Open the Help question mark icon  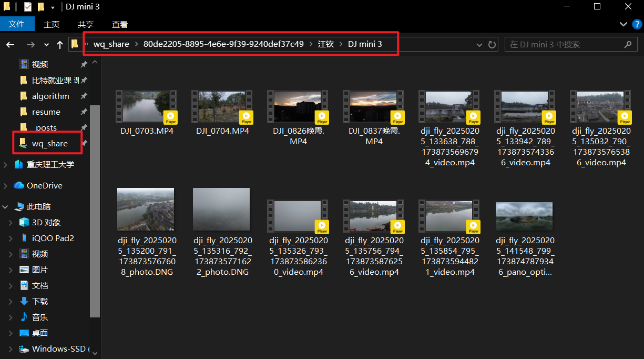click(x=637, y=24)
